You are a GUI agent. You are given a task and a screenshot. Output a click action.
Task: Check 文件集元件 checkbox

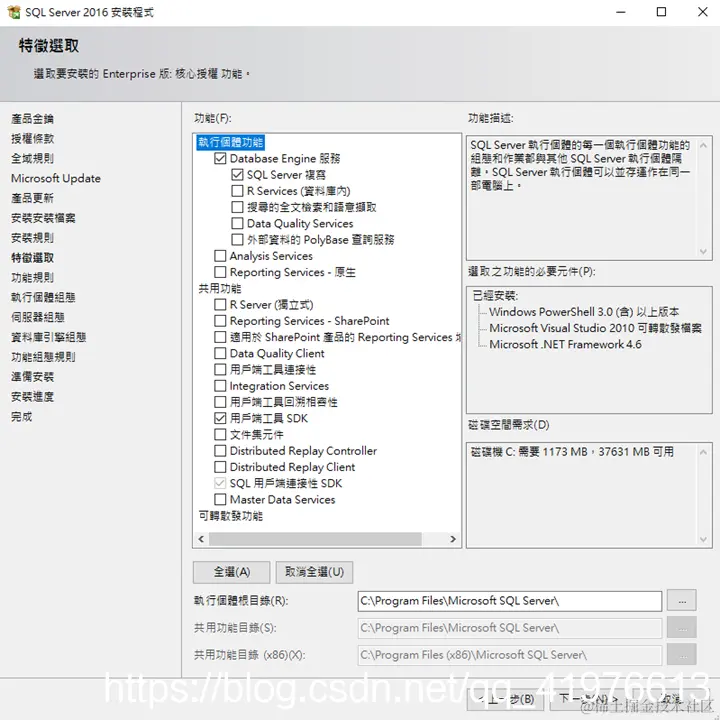coord(220,434)
